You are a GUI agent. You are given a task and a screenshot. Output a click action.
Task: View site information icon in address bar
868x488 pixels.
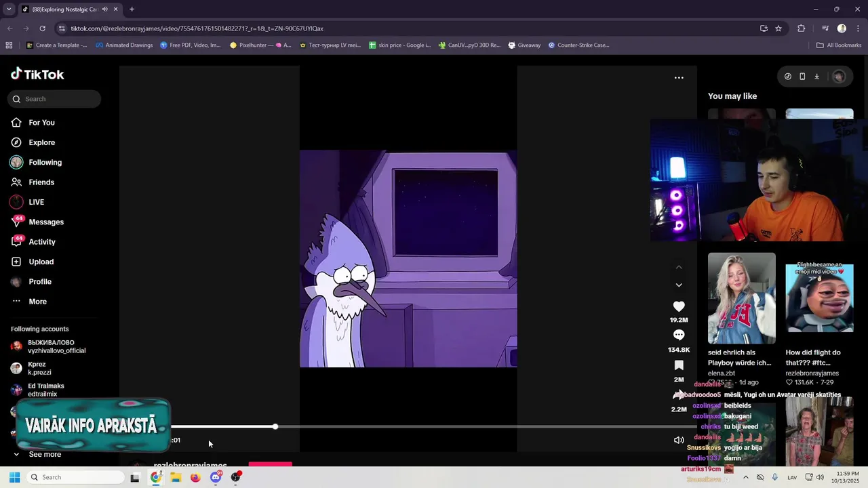62,28
